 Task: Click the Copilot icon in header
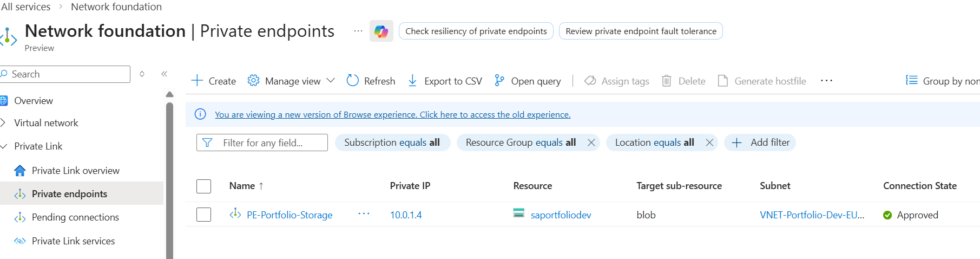(381, 31)
